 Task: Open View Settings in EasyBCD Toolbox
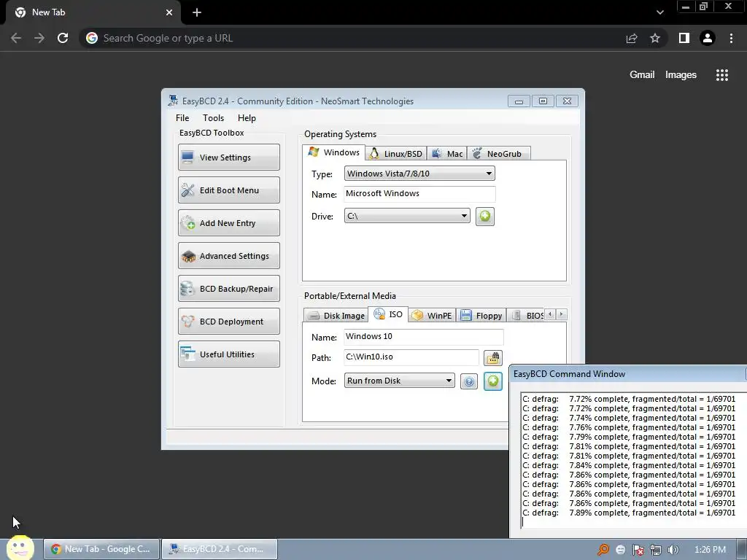click(x=228, y=157)
